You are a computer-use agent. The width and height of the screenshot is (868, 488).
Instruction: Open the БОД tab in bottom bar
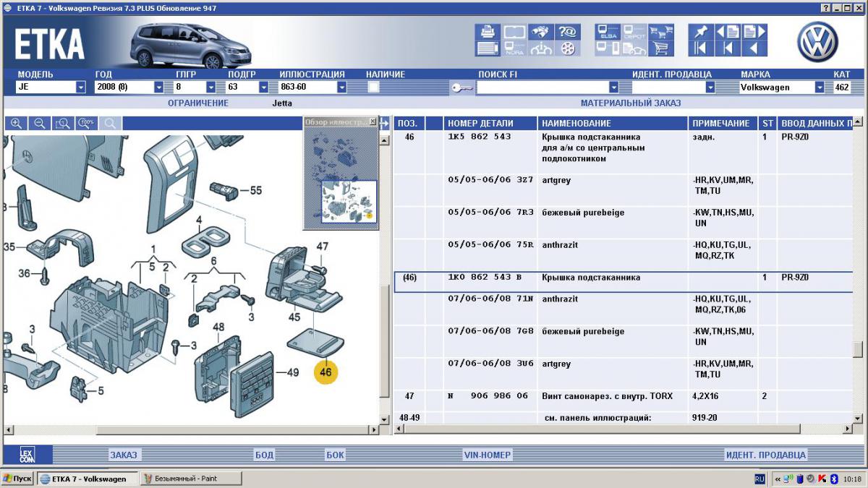(x=264, y=455)
